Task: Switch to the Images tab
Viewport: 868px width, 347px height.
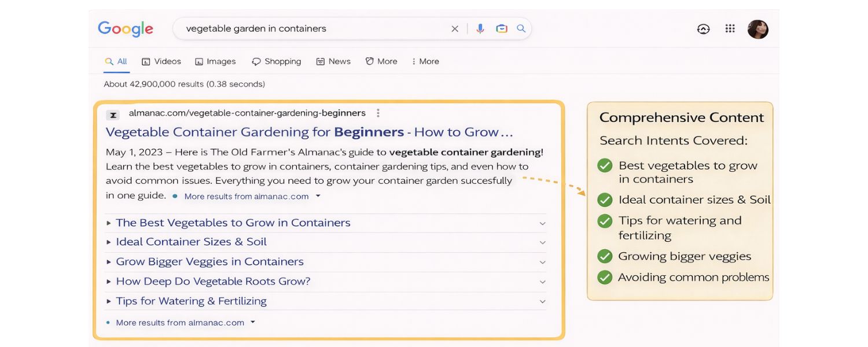Action: pos(216,61)
